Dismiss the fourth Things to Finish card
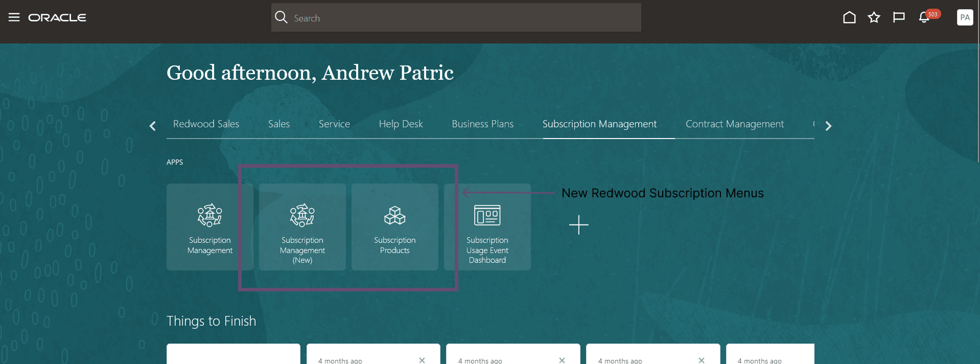The width and height of the screenshot is (980, 364). 702,360
